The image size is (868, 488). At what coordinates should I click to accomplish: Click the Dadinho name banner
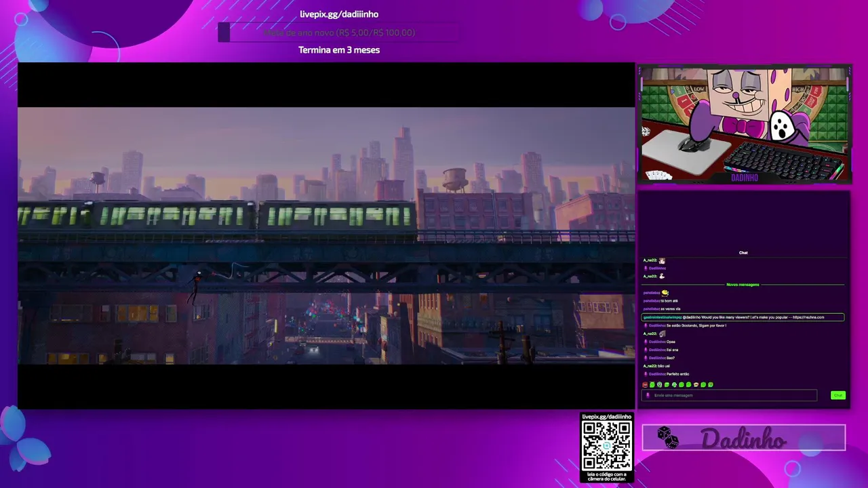(744, 438)
